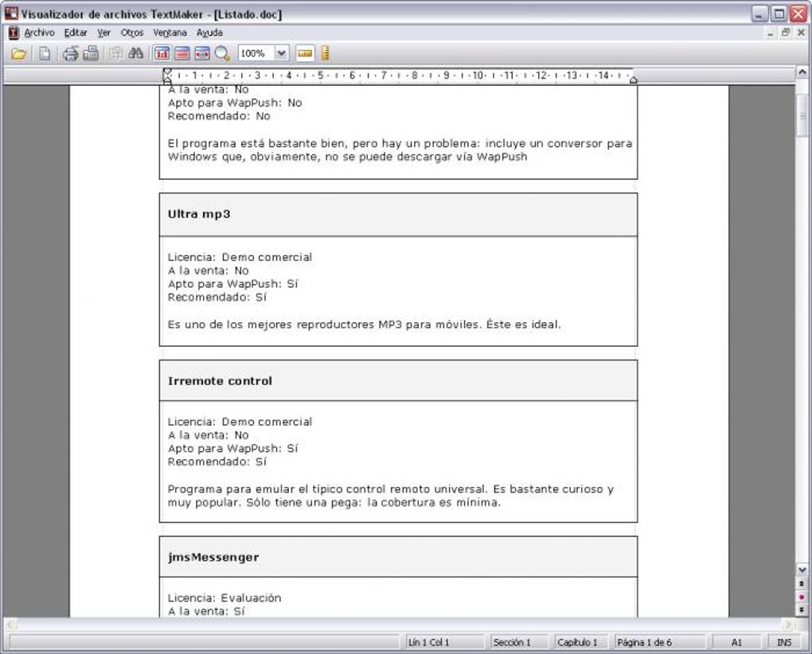
Task: Click the 'Programa para emular' description line
Action: pos(390,489)
